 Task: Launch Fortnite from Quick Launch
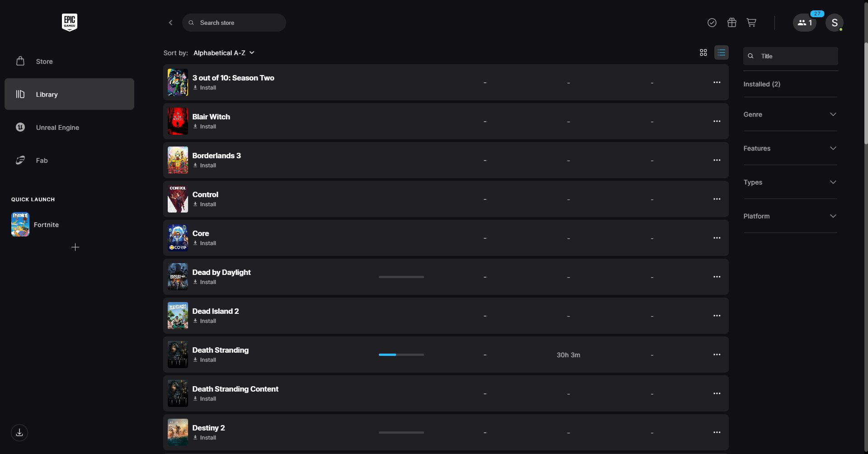click(x=46, y=224)
